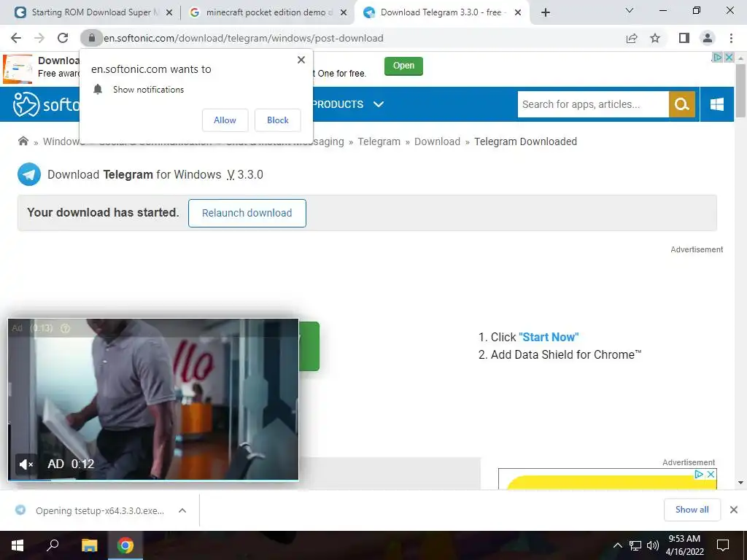The height and width of the screenshot is (560, 747).
Task: Open Chrome profile avatar
Action: (708, 38)
